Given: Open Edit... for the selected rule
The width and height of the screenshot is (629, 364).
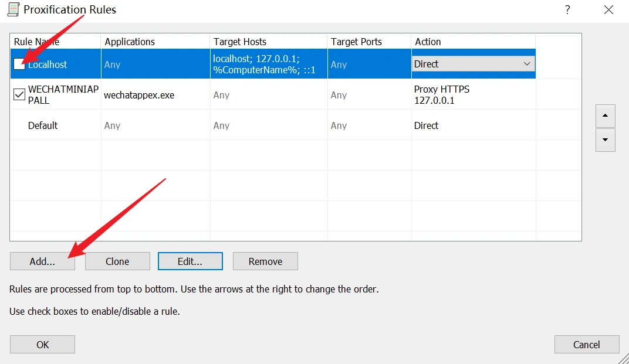Looking at the screenshot, I should click(x=190, y=261).
